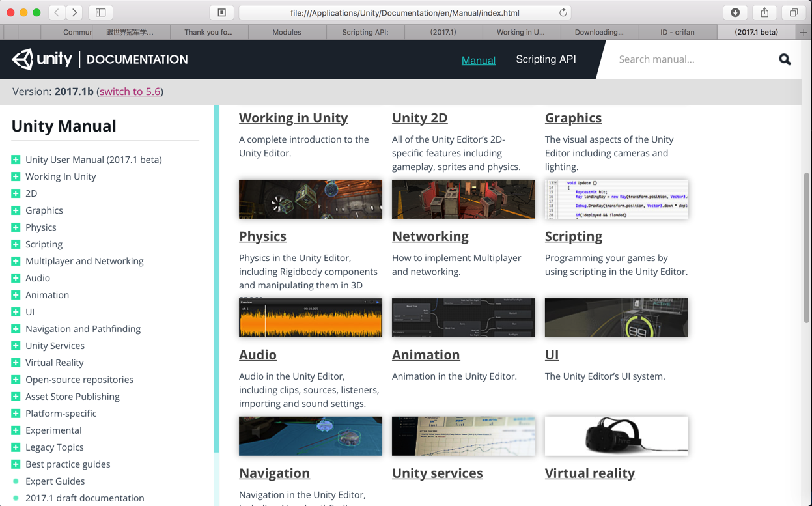Open the Unity 2D heading link
The width and height of the screenshot is (812, 506).
[x=419, y=118]
